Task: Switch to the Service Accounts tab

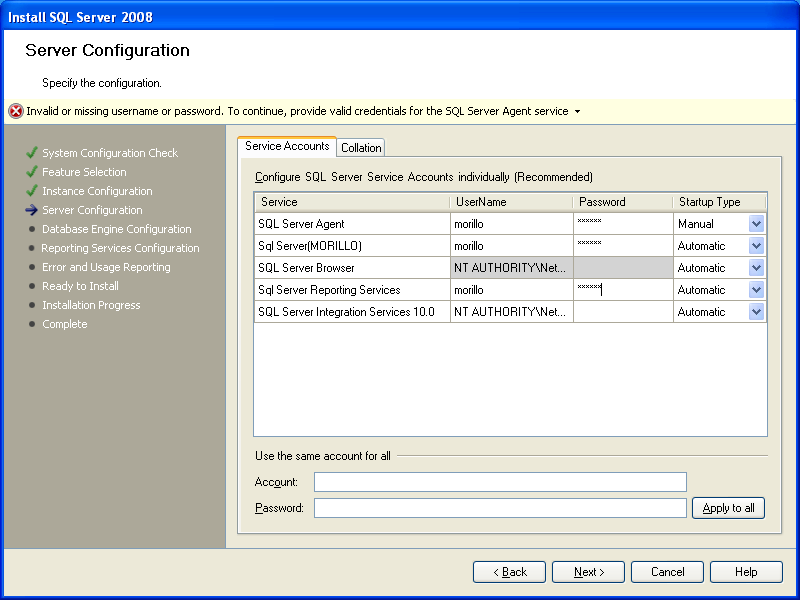Action: [x=287, y=146]
